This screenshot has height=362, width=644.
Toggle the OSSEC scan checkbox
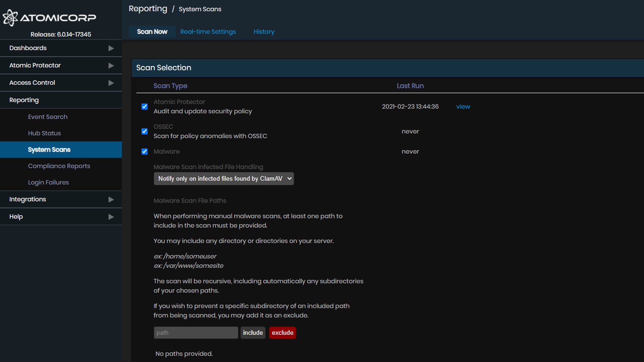click(x=145, y=131)
